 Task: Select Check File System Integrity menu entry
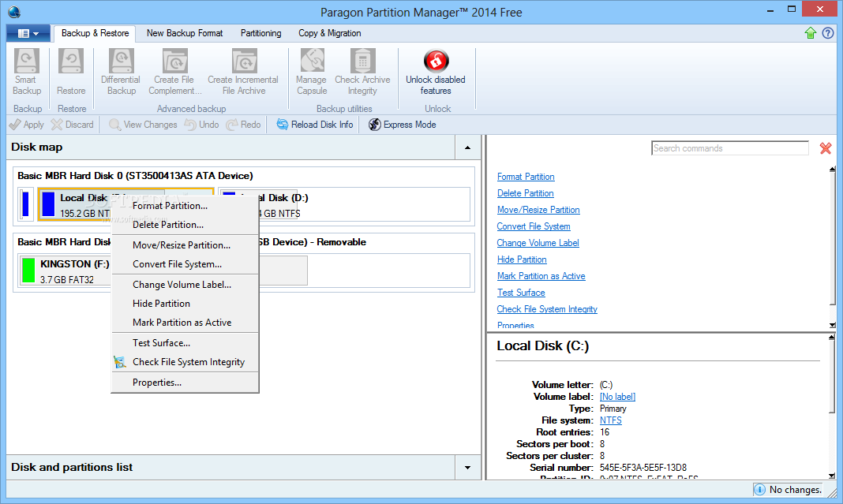(x=185, y=362)
